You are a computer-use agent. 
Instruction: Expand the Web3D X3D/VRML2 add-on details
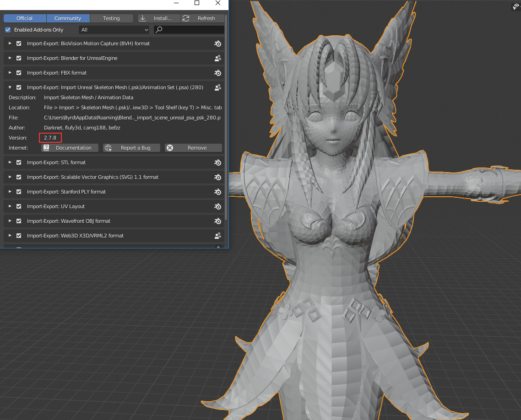(x=10, y=236)
